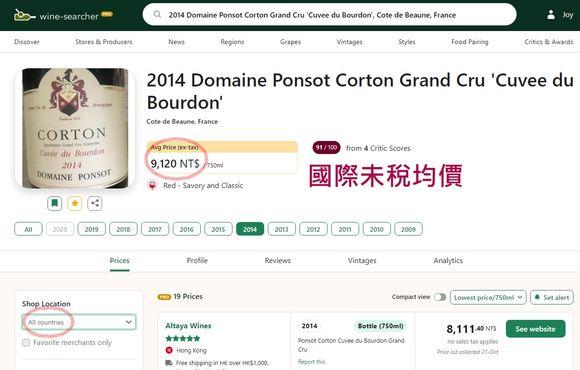Open Stores & Producers menu
This screenshot has width=580, height=370.
click(x=104, y=42)
